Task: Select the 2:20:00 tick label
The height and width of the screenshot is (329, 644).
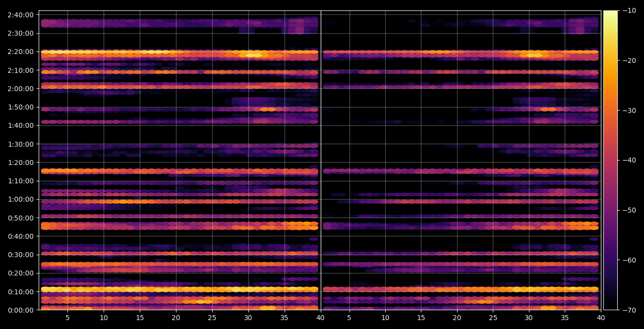Action: pyautogui.click(x=20, y=52)
